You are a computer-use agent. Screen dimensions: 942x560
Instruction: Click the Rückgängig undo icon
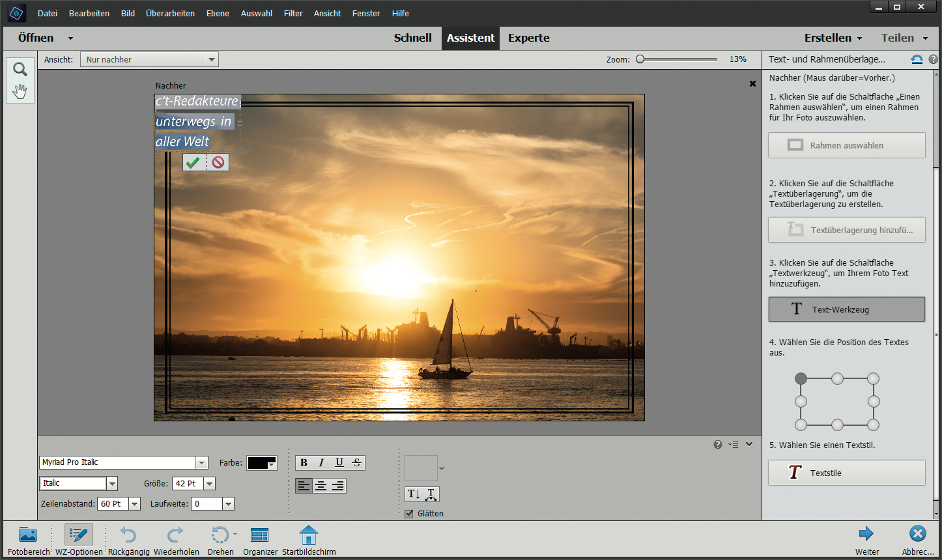click(x=128, y=536)
